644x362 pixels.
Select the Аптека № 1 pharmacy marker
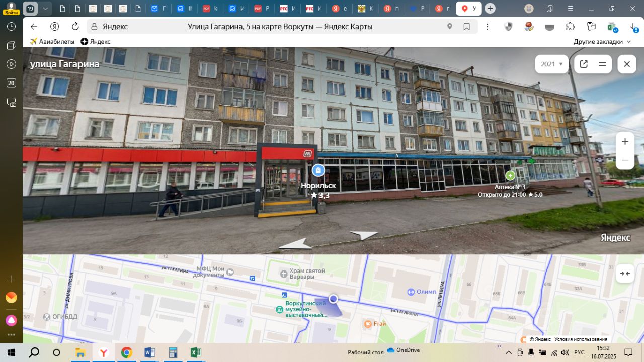(510, 175)
